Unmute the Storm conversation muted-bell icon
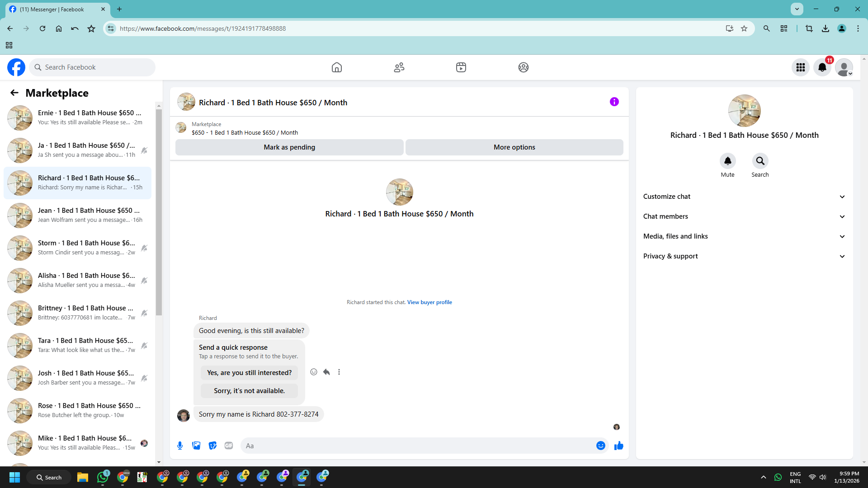 pyautogui.click(x=144, y=248)
